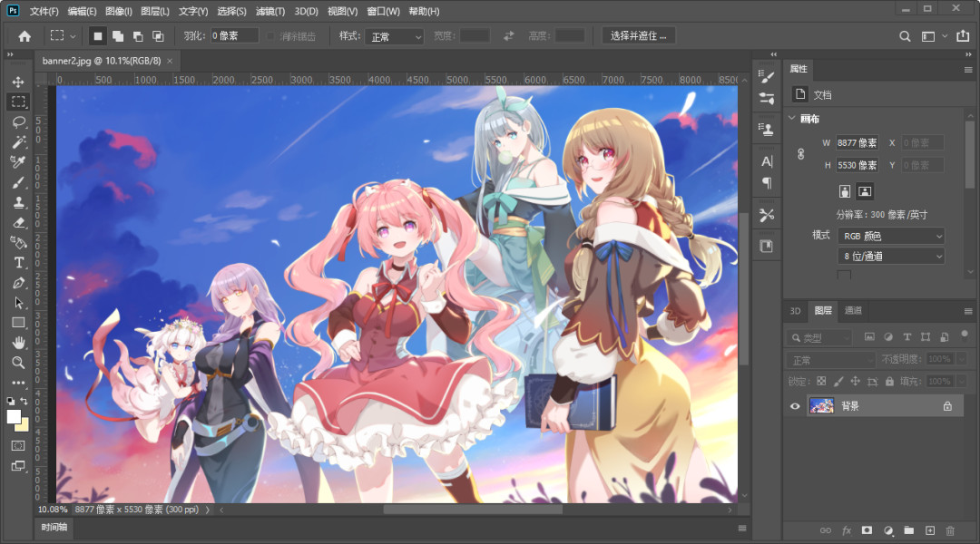Viewport: 980px width, 544px height.
Task: Hide the 背景 layer eye icon
Action: [795, 406]
